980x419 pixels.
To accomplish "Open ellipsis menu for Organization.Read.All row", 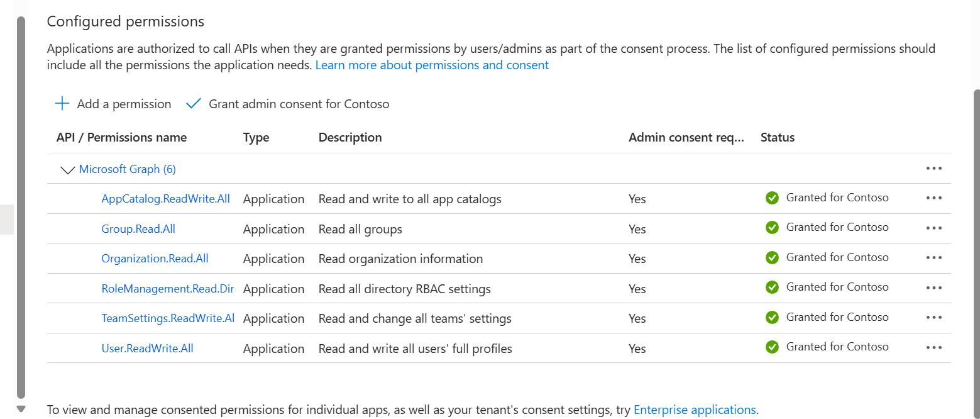I will (x=933, y=258).
